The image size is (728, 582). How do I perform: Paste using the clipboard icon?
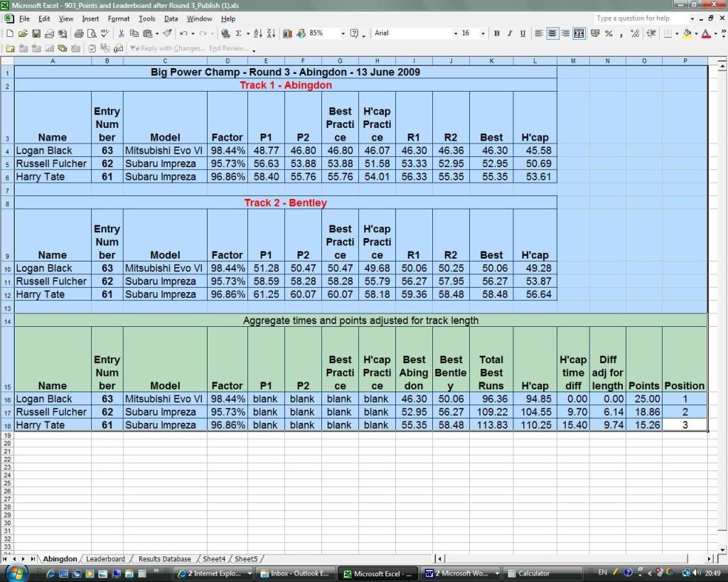[148, 33]
